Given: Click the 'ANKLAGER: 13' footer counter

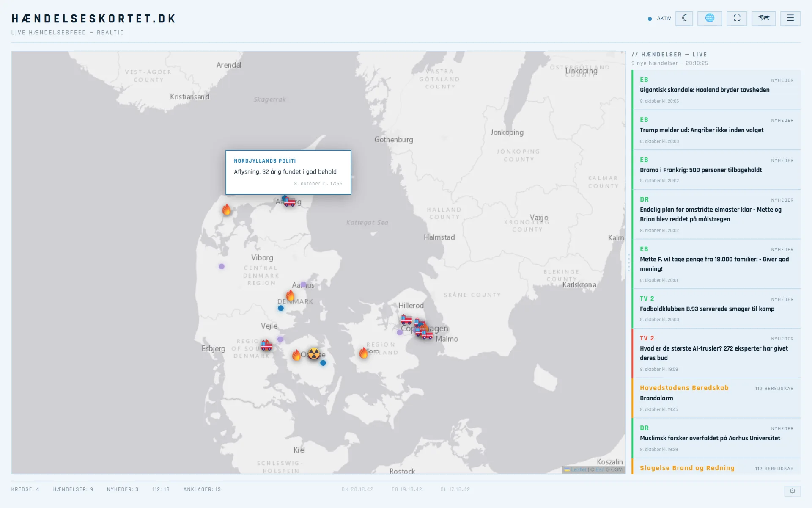Looking at the screenshot, I should tap(202, 489).
